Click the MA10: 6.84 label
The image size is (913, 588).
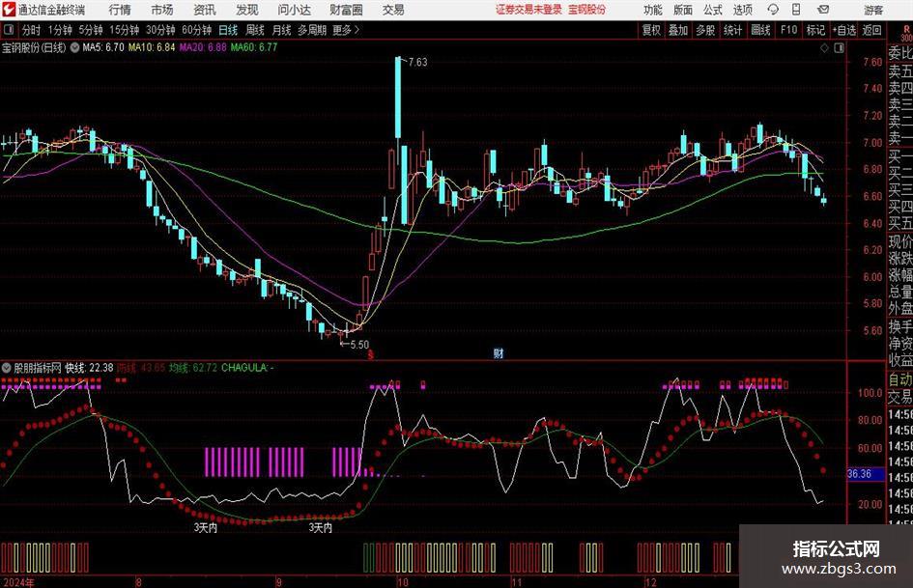pyautogui.click(x=152, y=47)
